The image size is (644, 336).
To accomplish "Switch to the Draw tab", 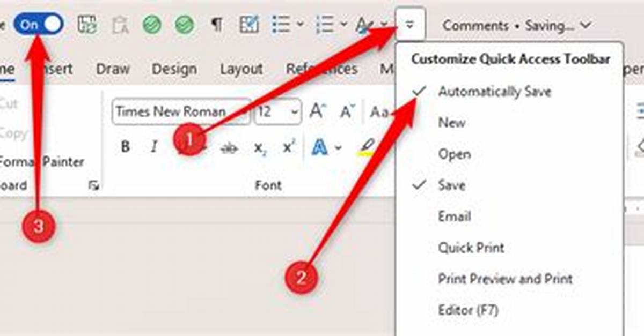I will 113,69.
